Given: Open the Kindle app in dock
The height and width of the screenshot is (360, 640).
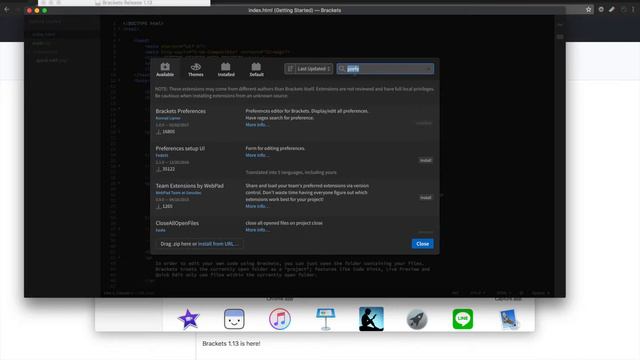Looking at the screenshot, I should (x=371, y=319).
